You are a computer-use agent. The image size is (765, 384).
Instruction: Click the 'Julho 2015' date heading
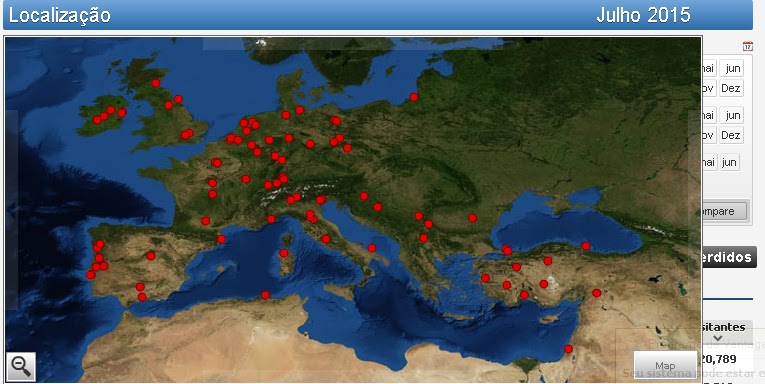tap(644, 15)
